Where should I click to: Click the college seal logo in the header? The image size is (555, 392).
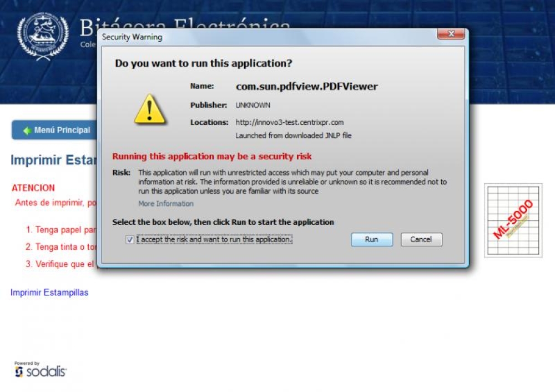(x=43, y=36)
